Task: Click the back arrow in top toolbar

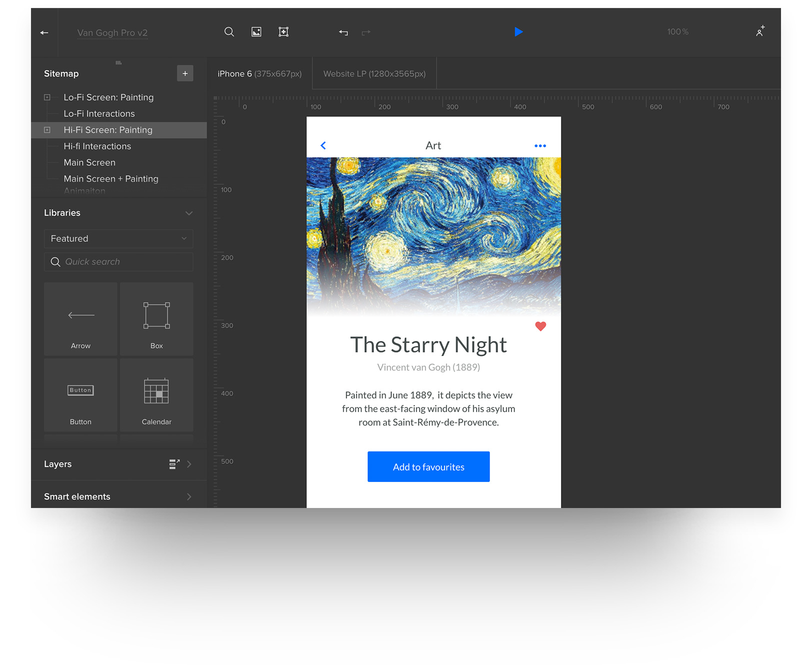Action: coord(44,32)
